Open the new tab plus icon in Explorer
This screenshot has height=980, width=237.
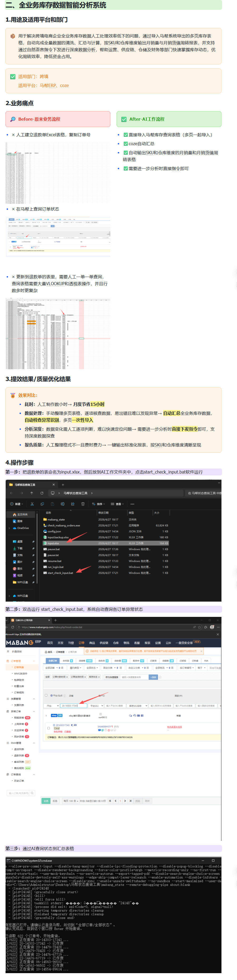[x=63, y=485]
